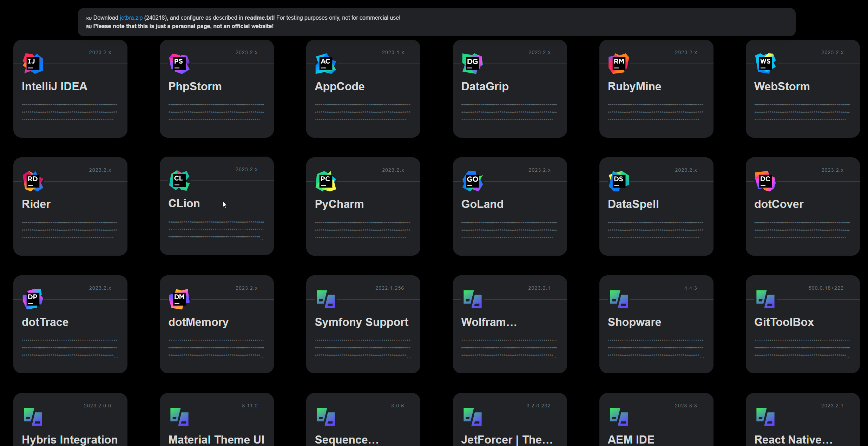
Task: Click the DataSpell DS logo icon
Action: (619, 181)
